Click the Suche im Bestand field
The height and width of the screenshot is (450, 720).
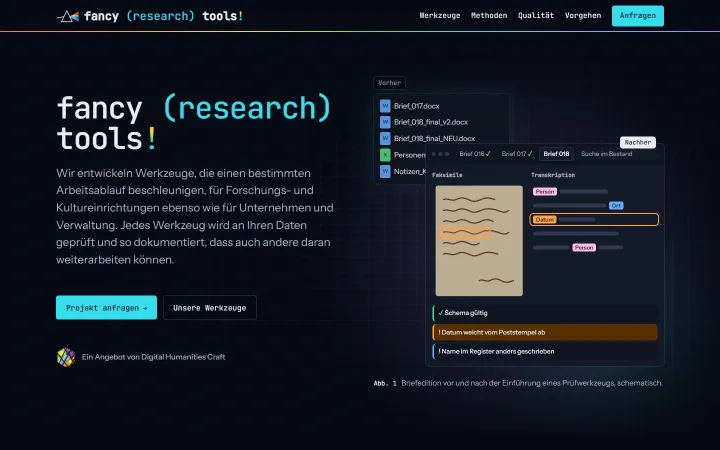pyautogui.click(x=607, y=154)
